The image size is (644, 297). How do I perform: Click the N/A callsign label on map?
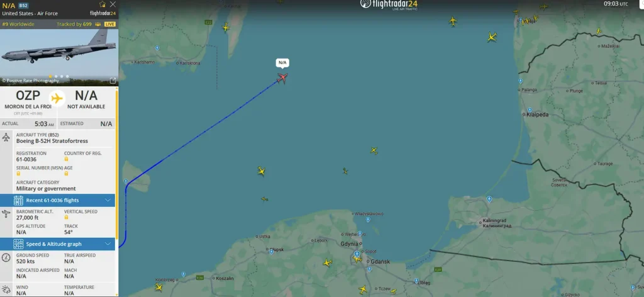[x=282, y=62]
